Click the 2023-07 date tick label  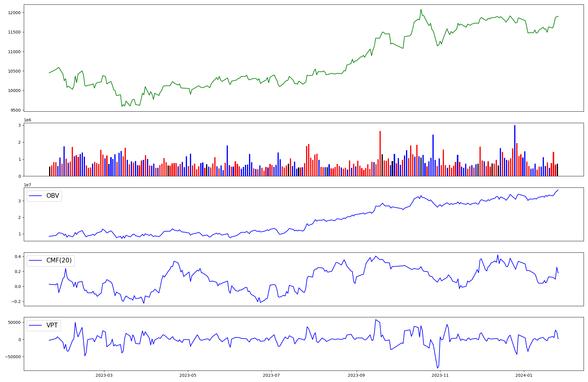point(271,375)
